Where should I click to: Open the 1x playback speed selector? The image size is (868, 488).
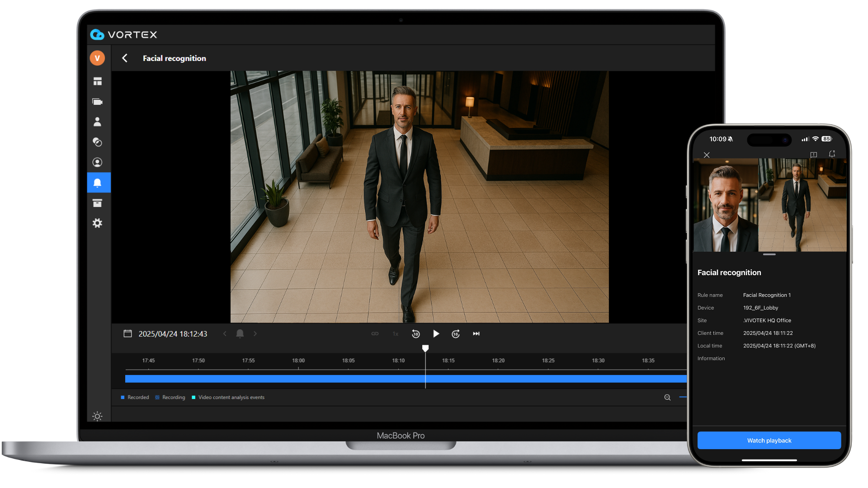pos(396,334)
